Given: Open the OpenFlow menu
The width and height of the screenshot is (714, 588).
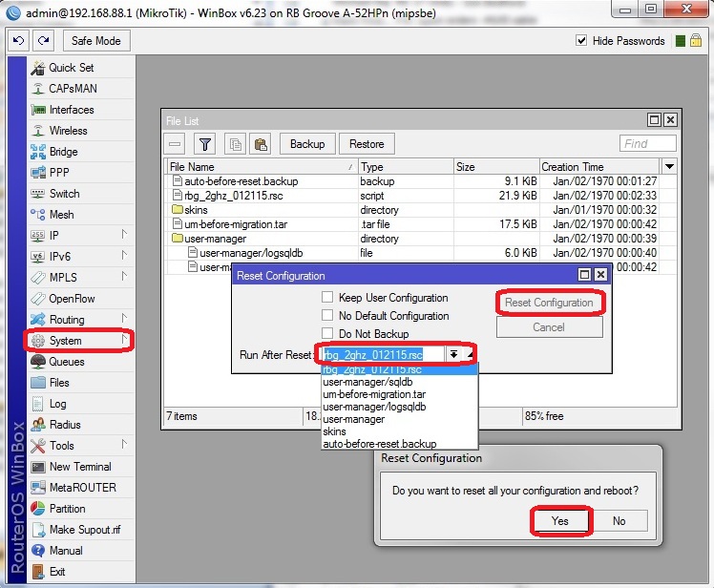Looking at the screenshot, I should tap(81, 299).
